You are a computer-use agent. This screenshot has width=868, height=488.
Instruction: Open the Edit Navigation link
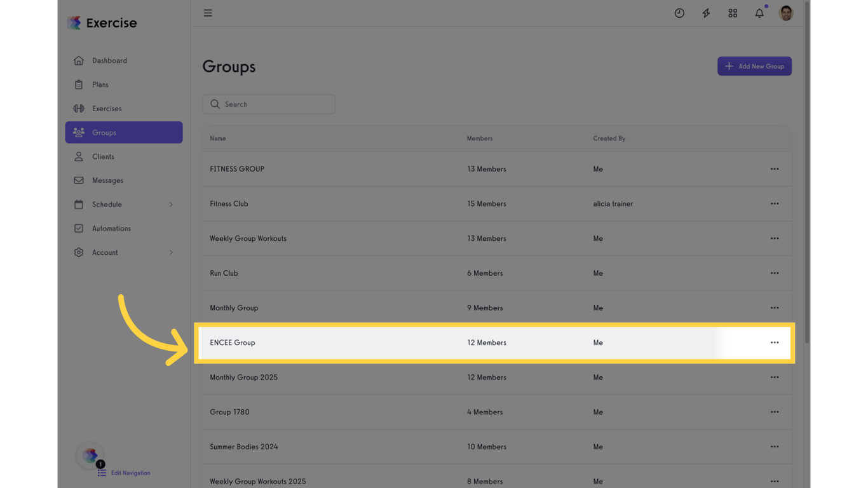coord(130,473)
